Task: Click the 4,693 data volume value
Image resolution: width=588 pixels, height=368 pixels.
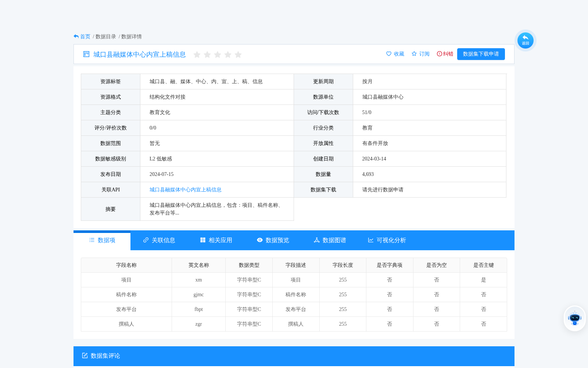Action: (x=368, y=174)
